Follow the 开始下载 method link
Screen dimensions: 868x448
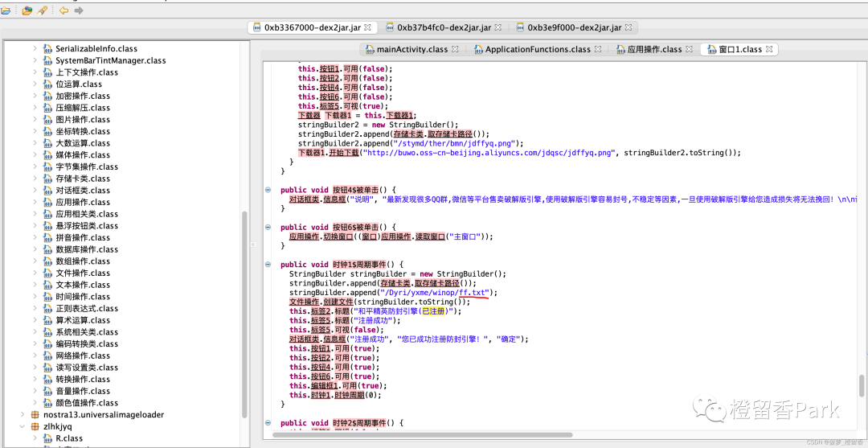click(x=343, y=152)
